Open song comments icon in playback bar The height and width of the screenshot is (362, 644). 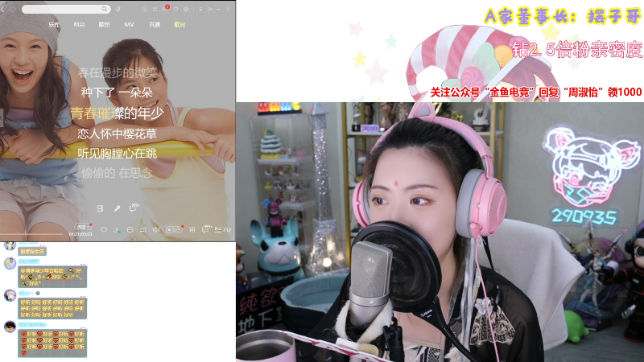[206, 229]
